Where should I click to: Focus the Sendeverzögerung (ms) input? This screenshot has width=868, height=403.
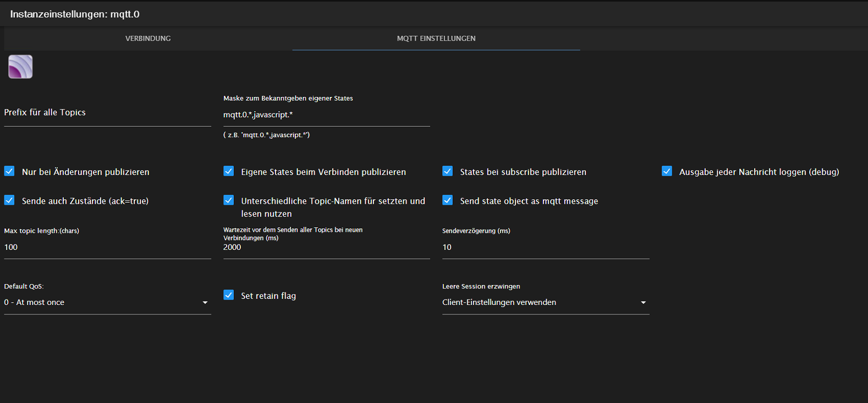click(x=545, y=248)
